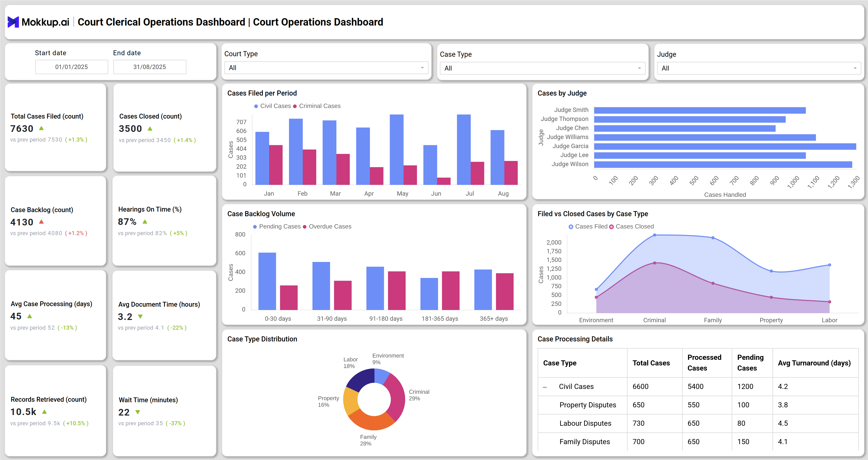Click the Judge Thompson axis label
Viewport: 868px width, 460px height.
tap(564, 119)
